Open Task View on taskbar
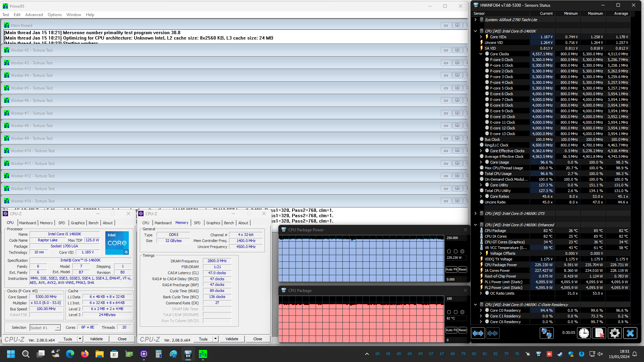The width and height of the screenshot is (644, 362). pyautogui.click(x=41, y=354)
